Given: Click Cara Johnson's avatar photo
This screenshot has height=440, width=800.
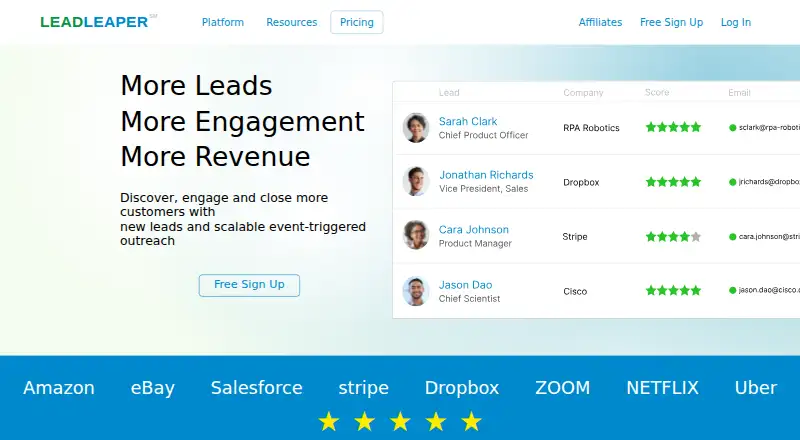Looking at the screenshot, I should [x=416, y=235].
